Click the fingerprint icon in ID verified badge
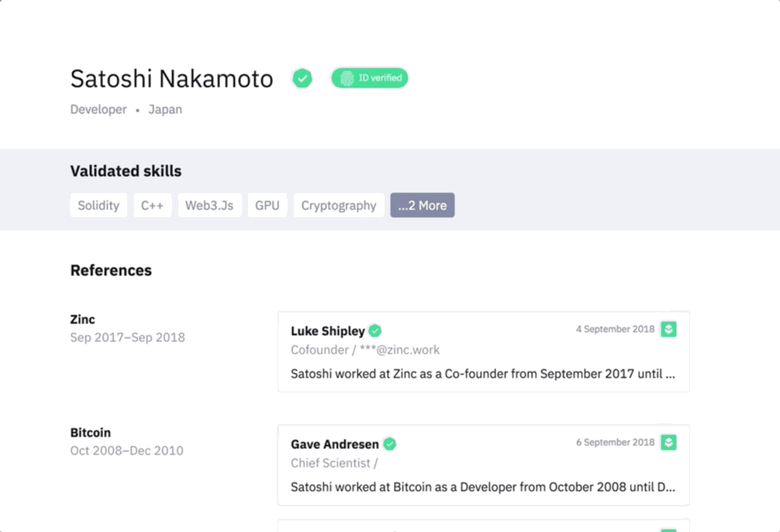The width and height of the screenshot is (780, 532). 347,78
